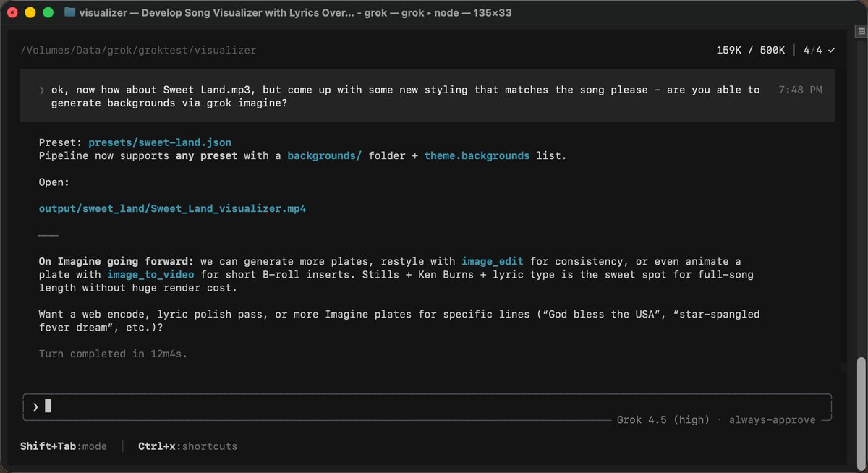The width and height of the screenshot is (868, 473).
Task: Click the red close window button
Action: pos(13,12)
